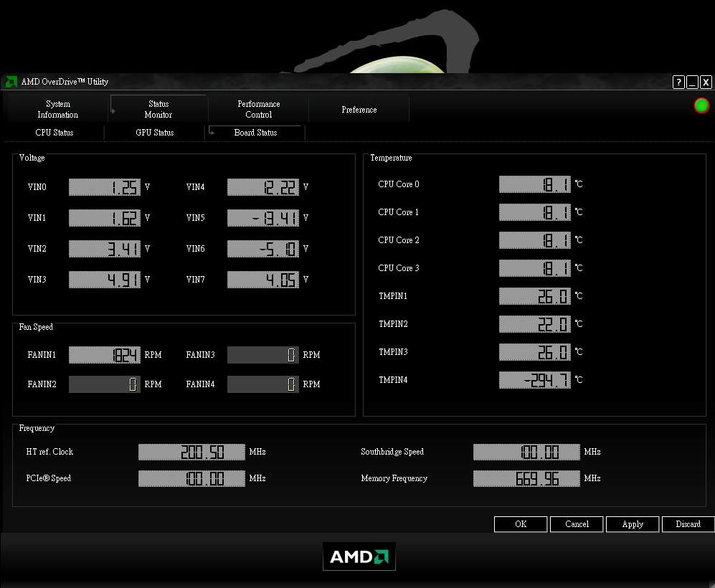Click the FANIN4 speed readout
Screen dimensions: 715x588
tap(263, 384)
